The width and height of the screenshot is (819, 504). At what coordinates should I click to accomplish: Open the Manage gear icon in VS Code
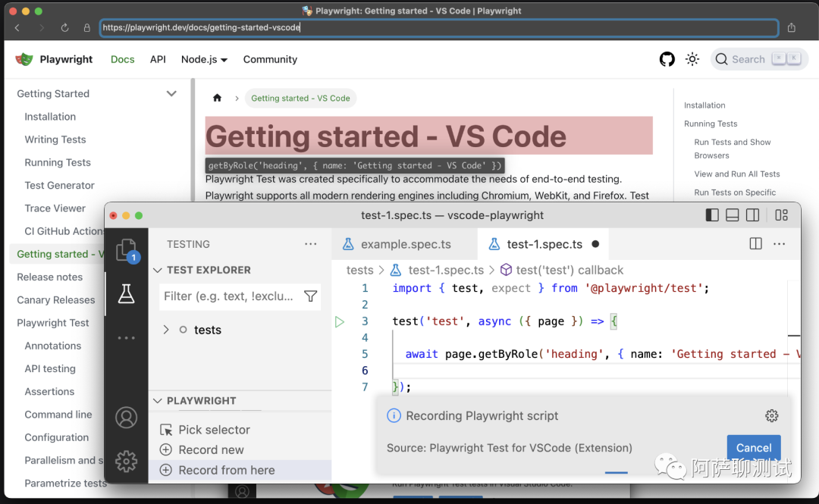click(x=126, y=461)
